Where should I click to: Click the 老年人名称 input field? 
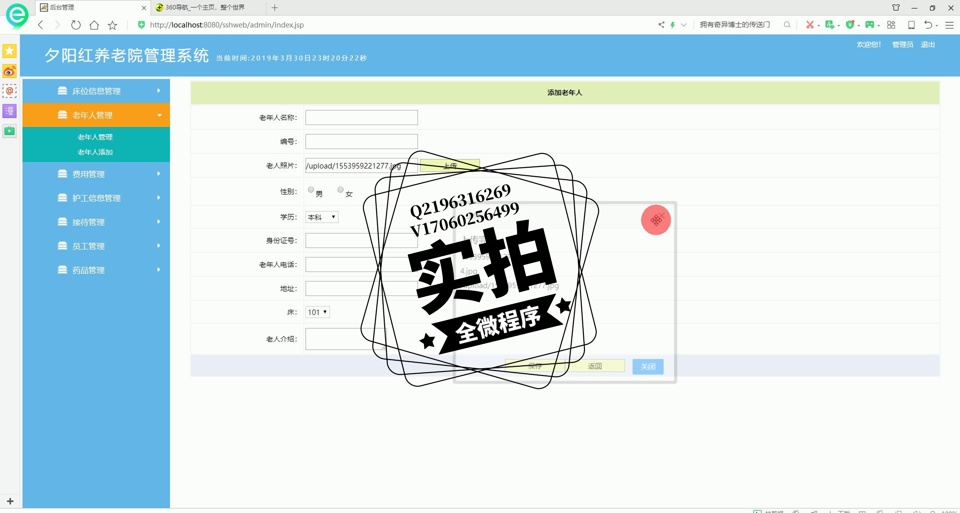[361, 118]
